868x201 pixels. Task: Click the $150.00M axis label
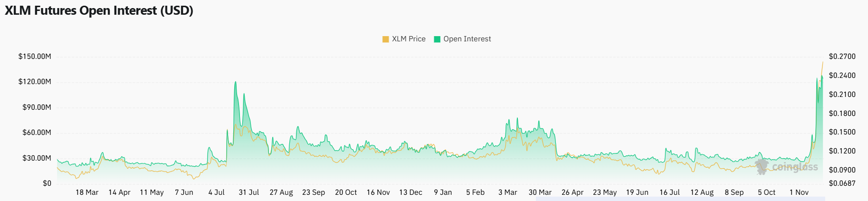click(x=35, y=57)
